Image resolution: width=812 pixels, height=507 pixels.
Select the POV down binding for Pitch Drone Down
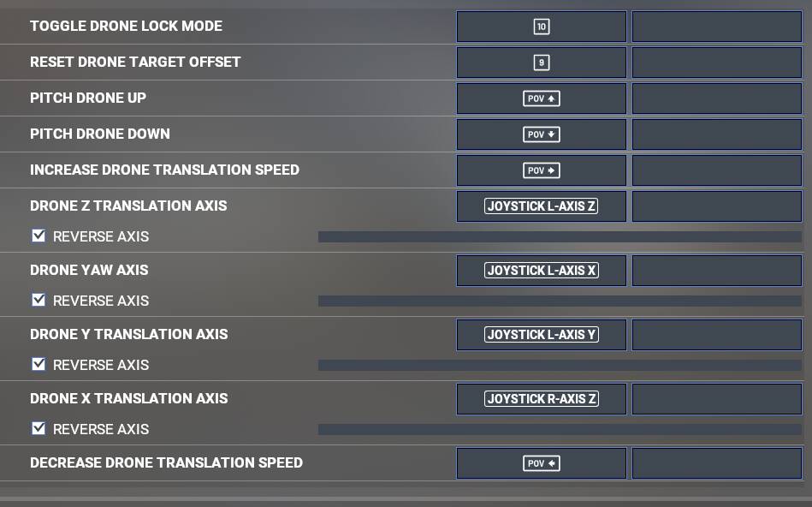(541, 134)
